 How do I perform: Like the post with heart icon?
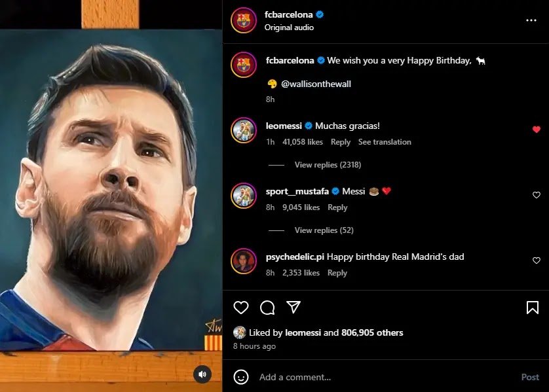241,308
